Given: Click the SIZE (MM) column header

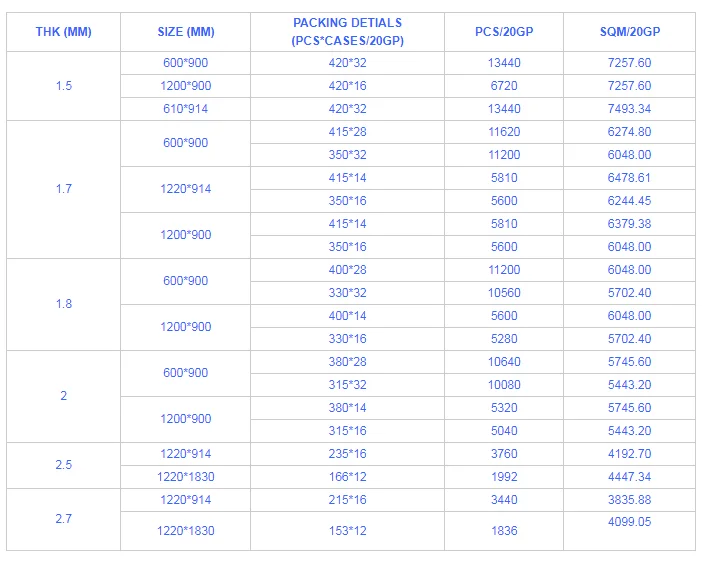Looking at the screenshot, I should (x=185, y=32).
